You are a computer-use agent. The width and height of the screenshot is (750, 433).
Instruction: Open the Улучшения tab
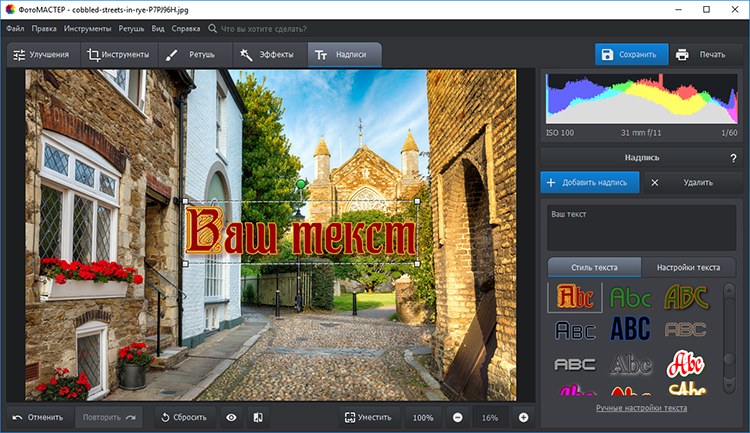(42, 55)
